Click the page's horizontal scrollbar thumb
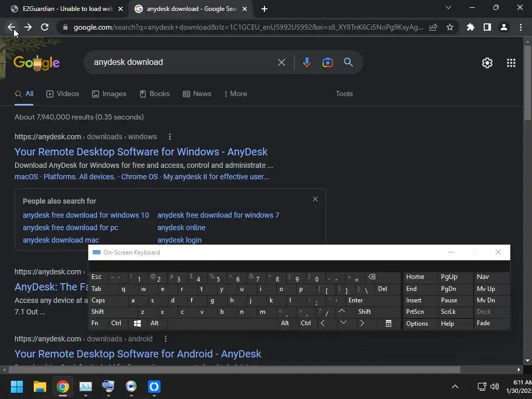Screen dimensions: 532x399 tap(234, 369)
